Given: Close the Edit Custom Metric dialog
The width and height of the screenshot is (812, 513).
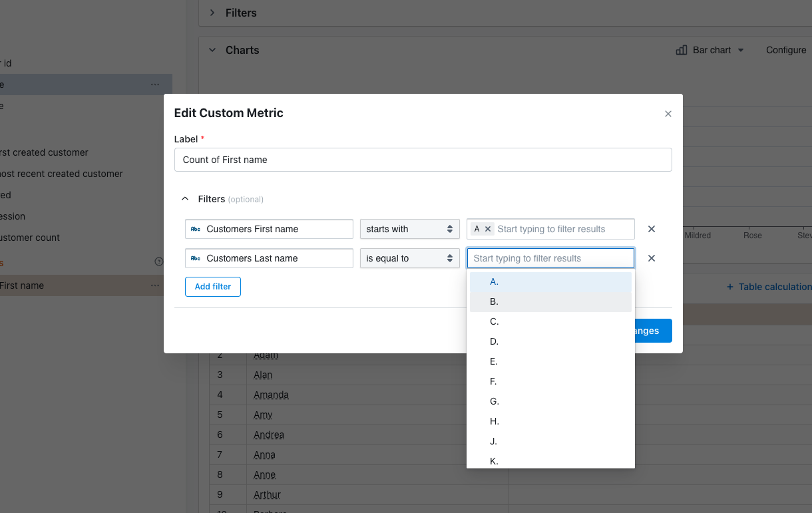Looking at the screenshot, I should [668, 114].
